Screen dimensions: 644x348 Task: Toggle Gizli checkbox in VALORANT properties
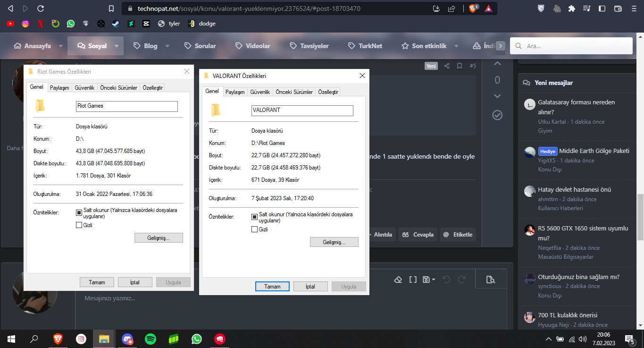(x=255, y=229)
